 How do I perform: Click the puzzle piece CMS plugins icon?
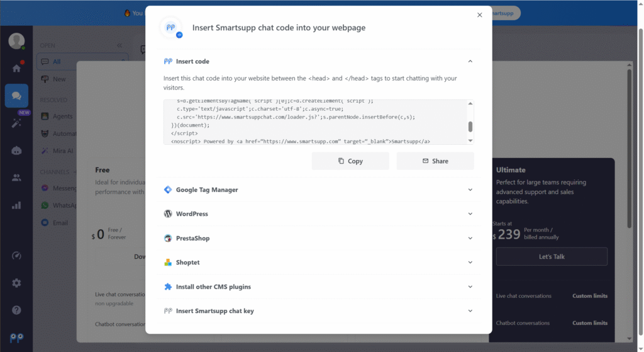point(167,287)
